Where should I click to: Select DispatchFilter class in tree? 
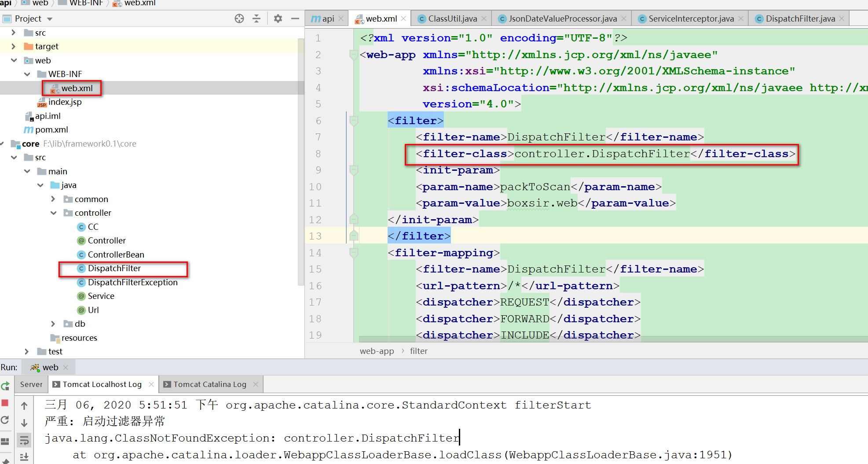(x=109, y=268)
